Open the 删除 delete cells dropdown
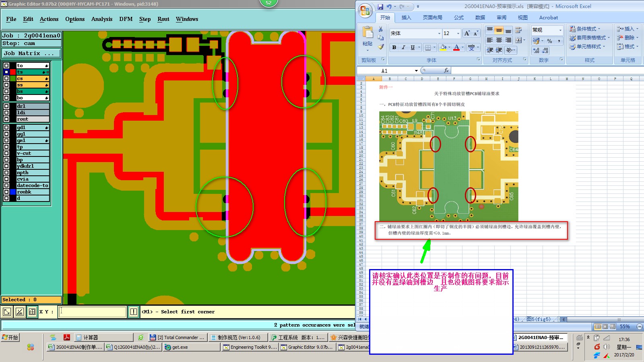This screenshot has height=362, width=644. [627, 38]
